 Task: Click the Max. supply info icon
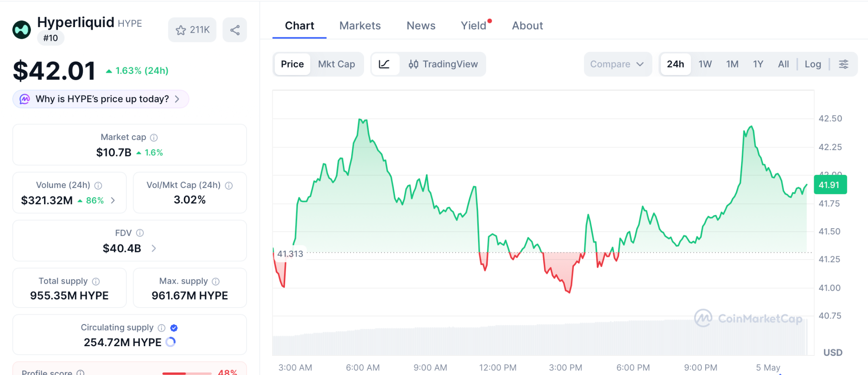coord(216,281)
